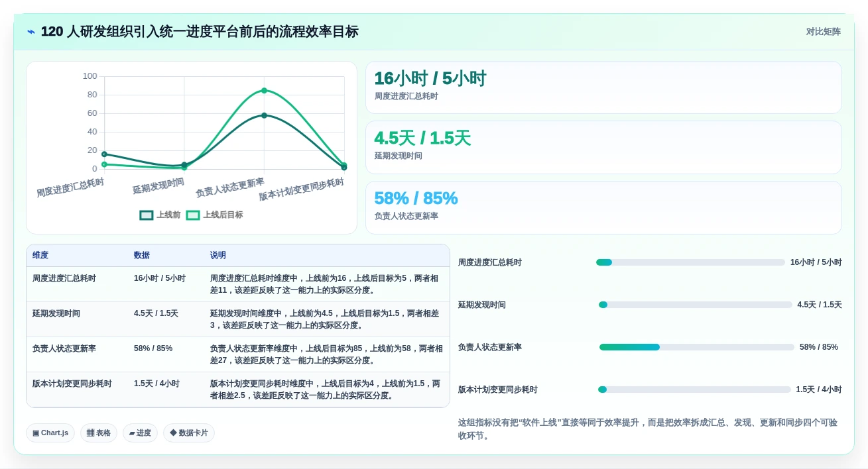
Task: Click progress value 16小时 / 5小时 beside bar
Action: (816, 262)
